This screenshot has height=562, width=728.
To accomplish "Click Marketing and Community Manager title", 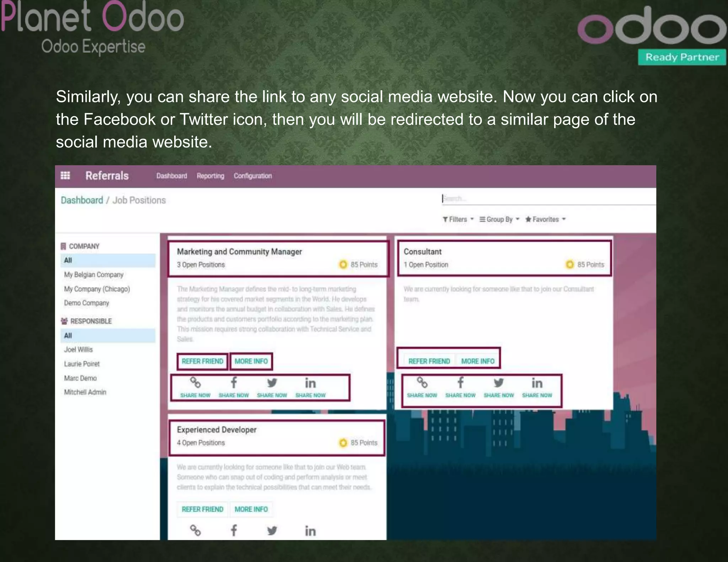I will (x=239, y=252).
